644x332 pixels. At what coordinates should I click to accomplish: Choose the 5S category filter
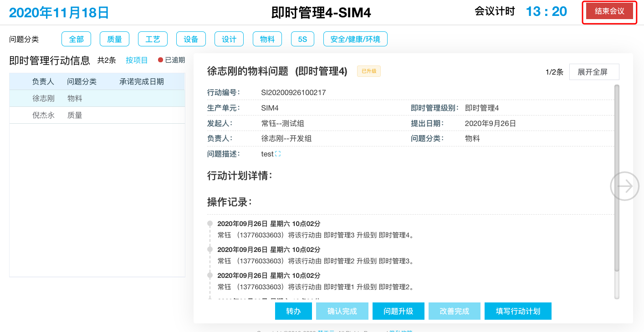click(x=302, y=39)
